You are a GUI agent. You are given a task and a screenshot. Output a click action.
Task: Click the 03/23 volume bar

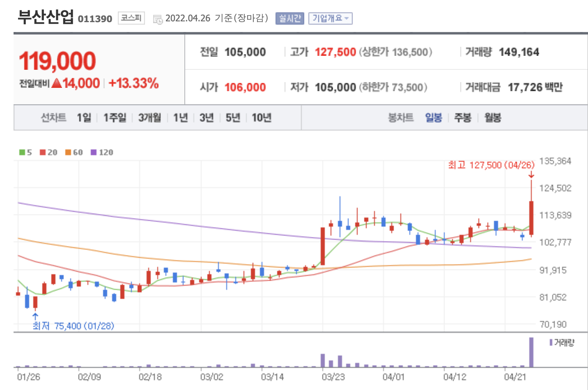(323, 360)
